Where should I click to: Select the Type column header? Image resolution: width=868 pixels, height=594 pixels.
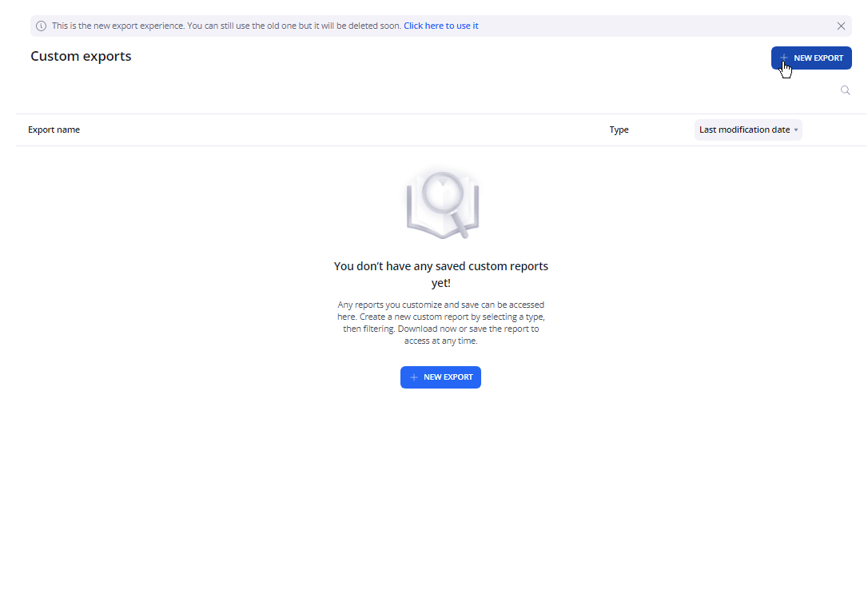619,130
